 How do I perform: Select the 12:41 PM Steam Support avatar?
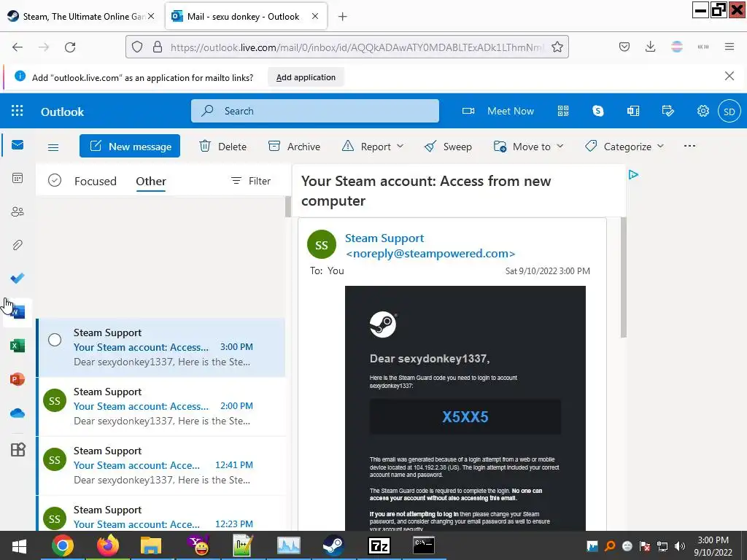click(x=55, y=460)
